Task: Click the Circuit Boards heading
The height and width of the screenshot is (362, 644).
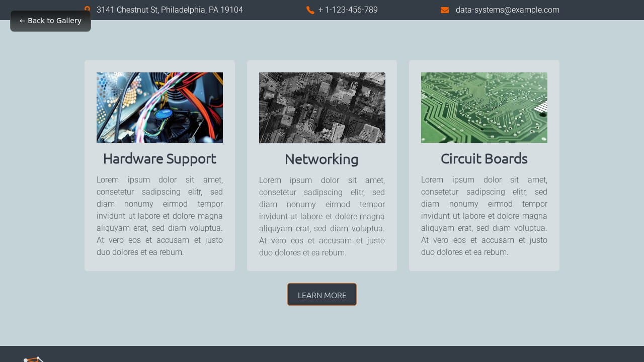Action: point(484,158)
